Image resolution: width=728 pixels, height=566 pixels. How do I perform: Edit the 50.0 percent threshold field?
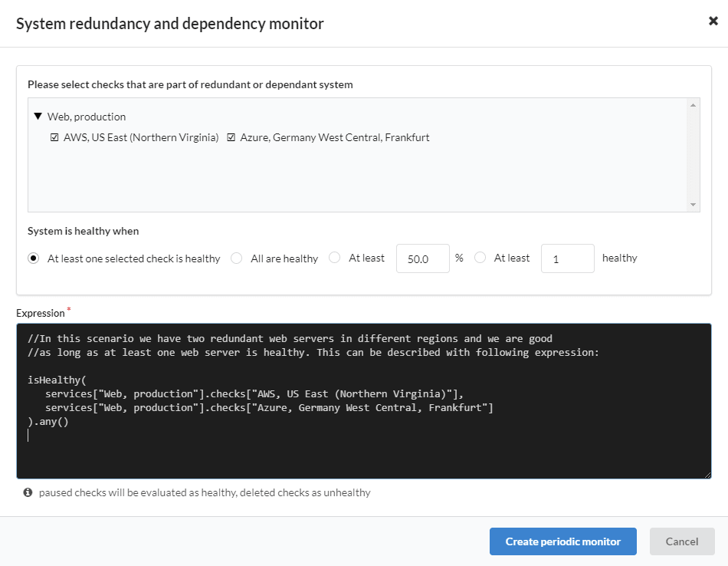pos(422,258)
